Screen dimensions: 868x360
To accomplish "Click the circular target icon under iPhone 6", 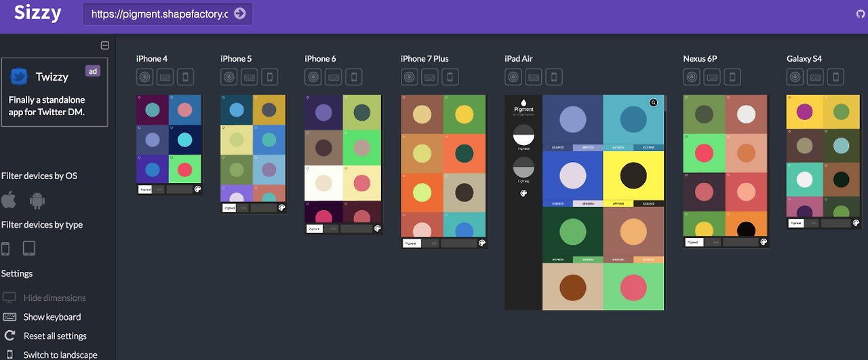I will click(x=313, y=77).
